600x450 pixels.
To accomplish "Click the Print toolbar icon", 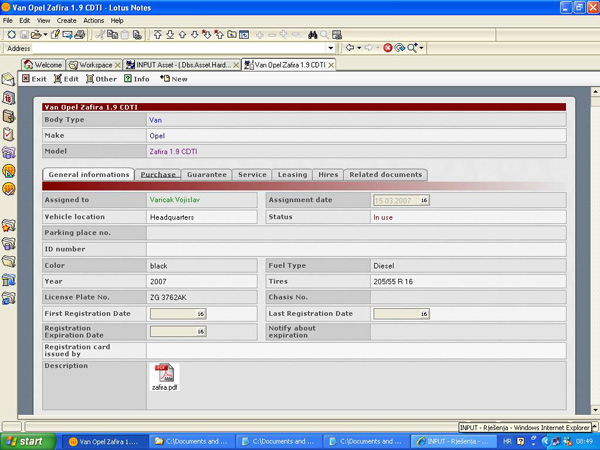I will [x=80, y=35].
